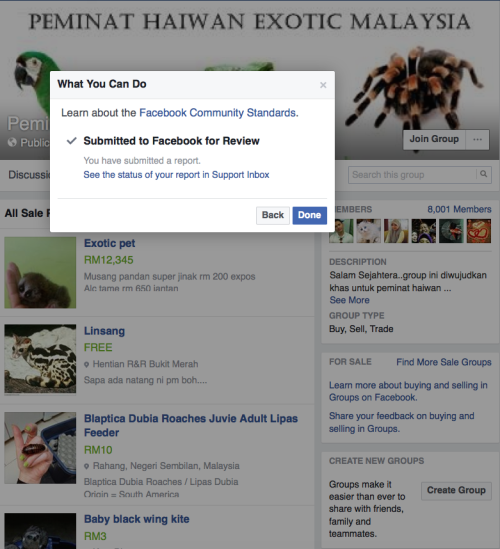Focus the Search this group field
The width and height of the screenshot is (500, 549).
pyautogui.click(x=413, y=174)
